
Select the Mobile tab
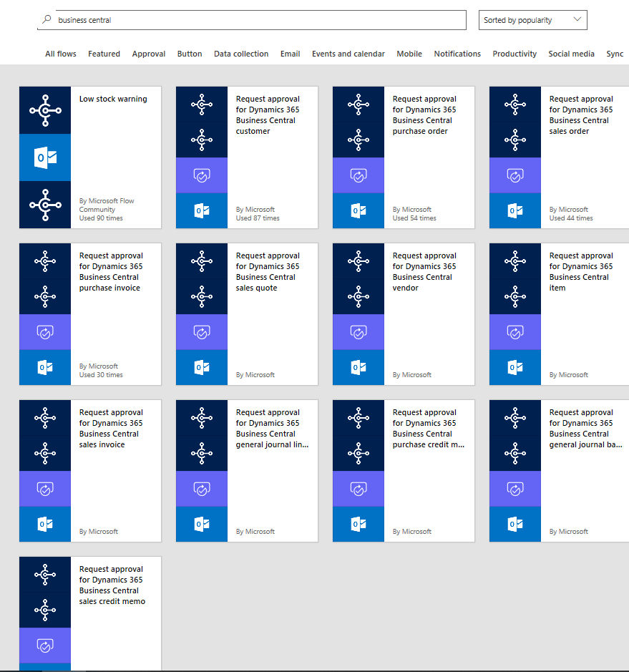pyautogui.click(x=409, y=54)
